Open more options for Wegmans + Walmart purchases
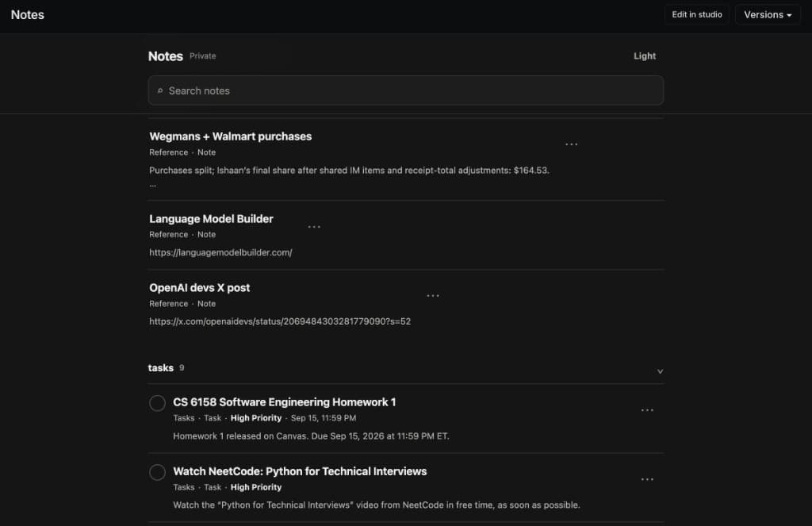The height and width of the screenshot is (526, 812). point(571,144)
